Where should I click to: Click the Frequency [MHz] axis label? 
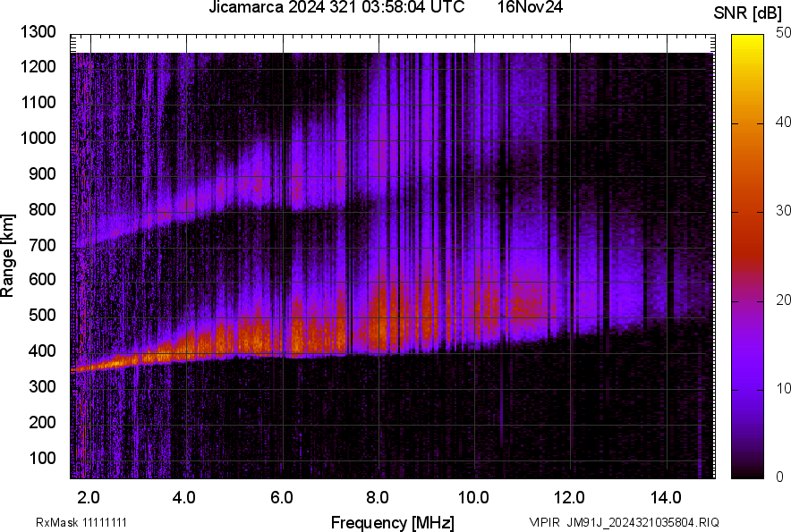[393, 523]
